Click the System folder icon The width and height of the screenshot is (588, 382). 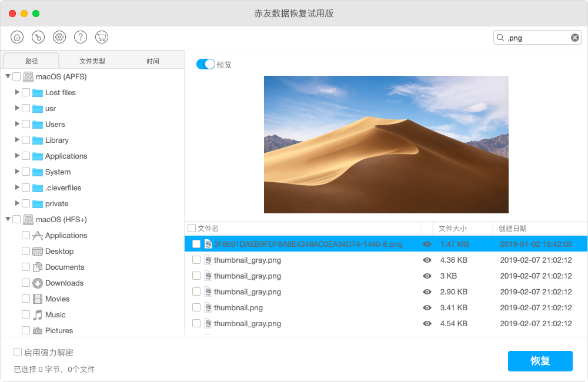click(x=38, y=172)
